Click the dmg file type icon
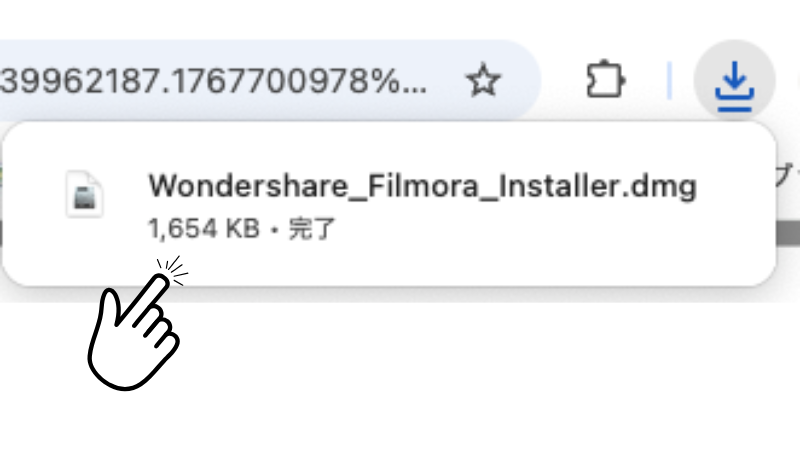This screenshot has height=450, width=800. click(x=84, y=194)
